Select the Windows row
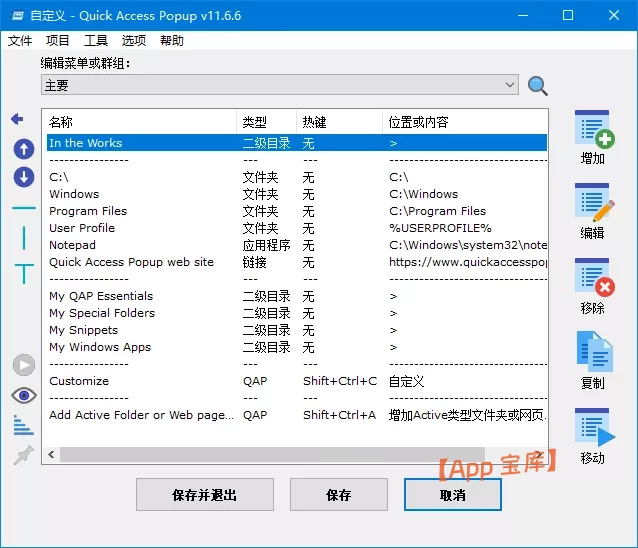 297,194
